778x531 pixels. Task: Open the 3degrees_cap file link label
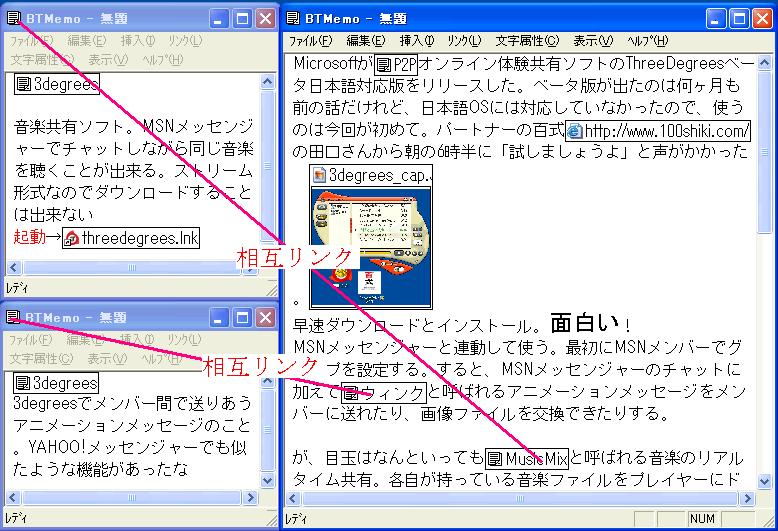(371, 175)
